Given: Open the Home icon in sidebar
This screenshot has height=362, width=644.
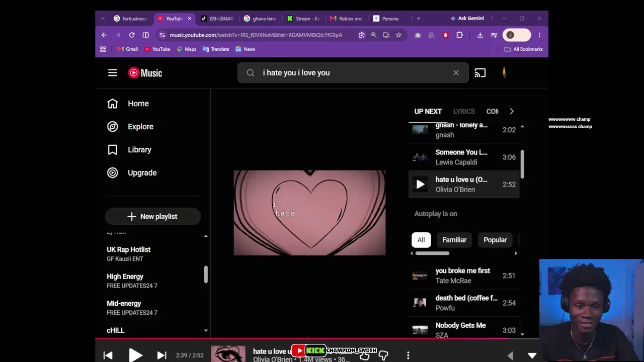Looking at the screenshot, I should [x=112, y=104].
